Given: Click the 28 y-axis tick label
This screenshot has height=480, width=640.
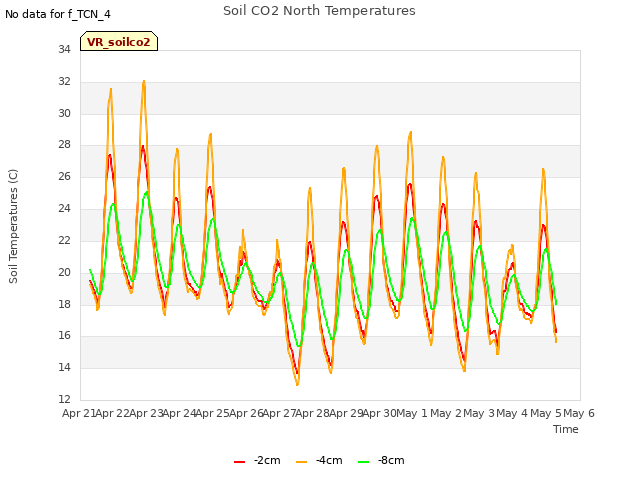Looking at the screenshot, I should click(x=64, y=144).
